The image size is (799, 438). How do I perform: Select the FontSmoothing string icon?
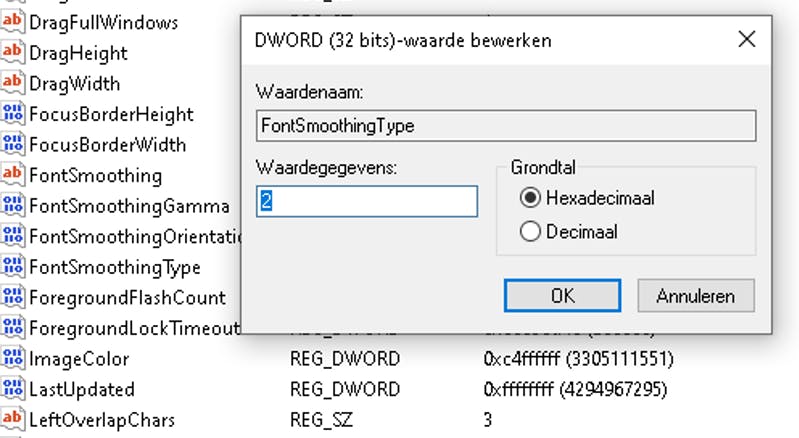pyautogui.click(x=13, y=175)
